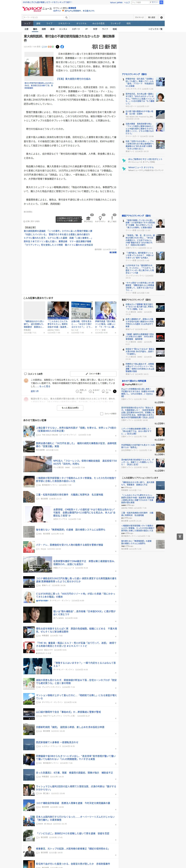The width and height of the screenshot is (186, 868).
Task: Select the エキスパート navigation tab
Action: click(64, 24)
